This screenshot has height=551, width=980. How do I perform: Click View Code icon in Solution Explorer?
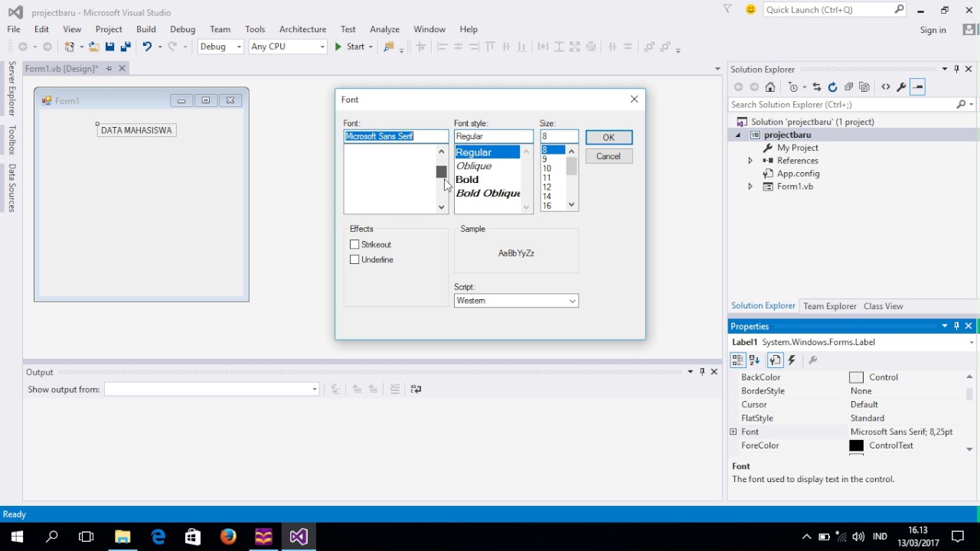[x=886, y=87]
